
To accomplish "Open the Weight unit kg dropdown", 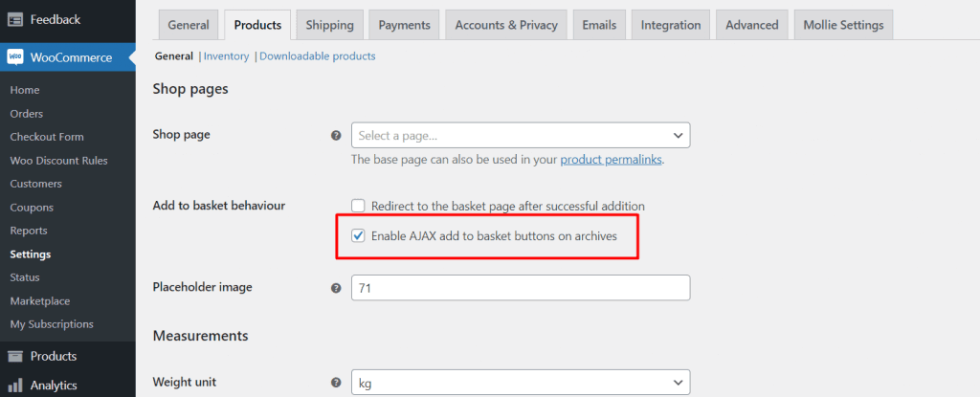I will pyautogui.click(x=521, y=382).
